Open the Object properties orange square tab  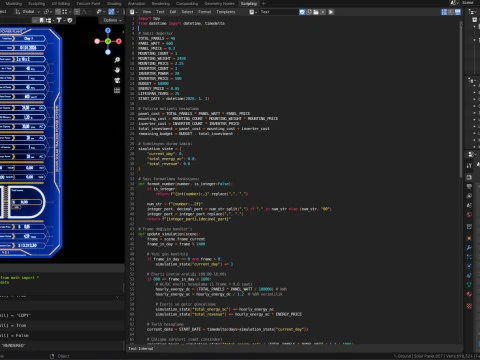coord(469,238)
